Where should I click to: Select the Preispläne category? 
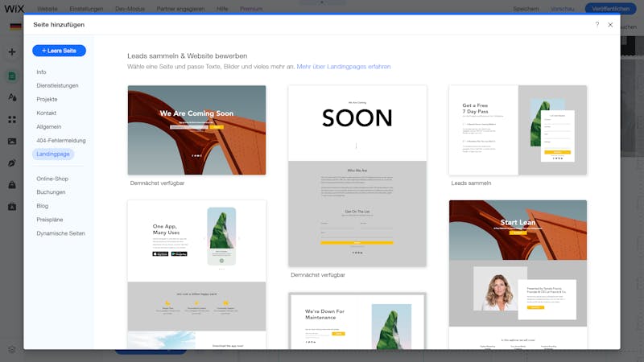click(x=50, y=220)
